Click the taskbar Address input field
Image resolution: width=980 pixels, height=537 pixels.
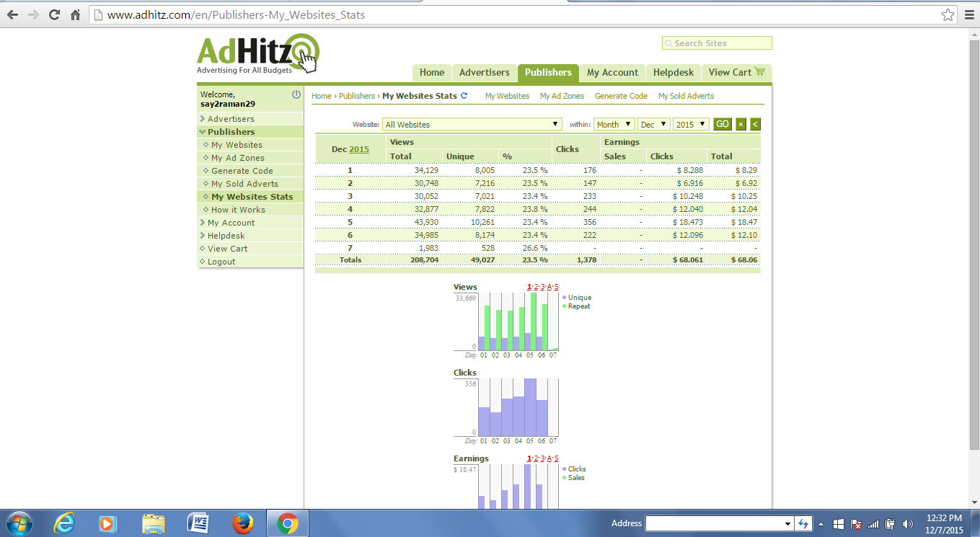click(x=714, y=523)
